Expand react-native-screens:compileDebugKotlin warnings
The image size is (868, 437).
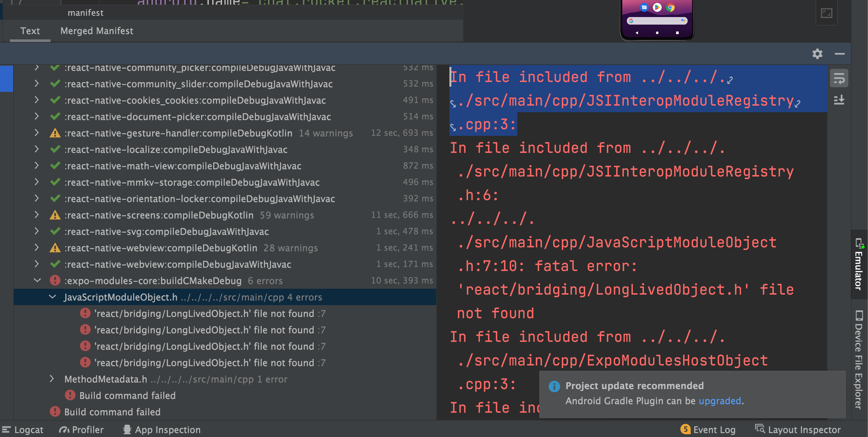tap(36, 215)
